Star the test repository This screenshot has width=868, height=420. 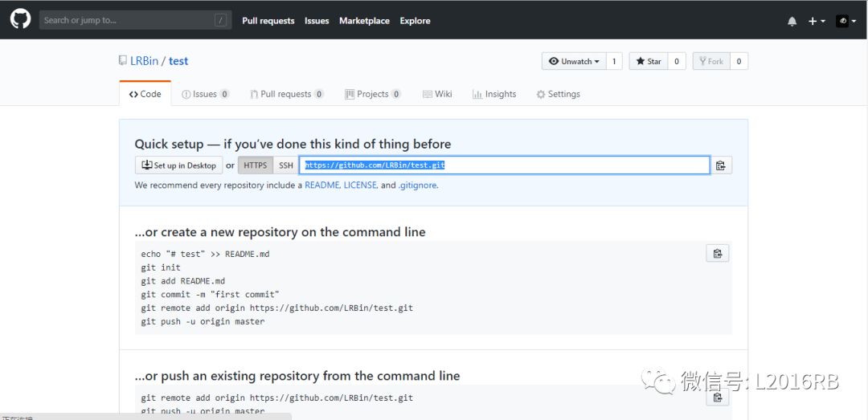[x=648, y=61]
